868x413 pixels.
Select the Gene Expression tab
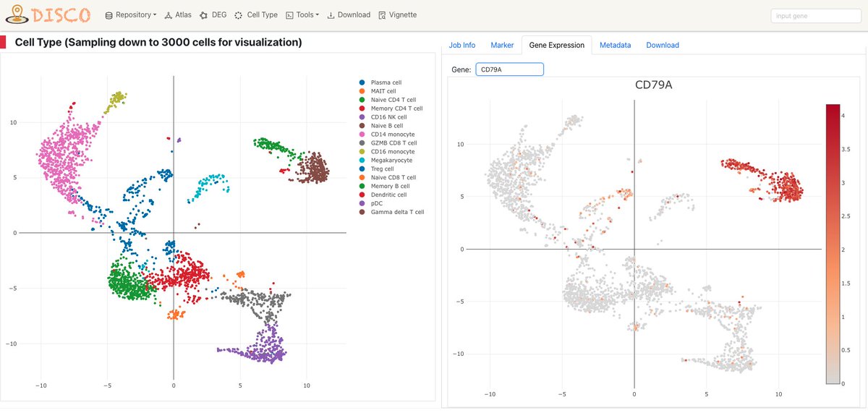pos(556,45)
